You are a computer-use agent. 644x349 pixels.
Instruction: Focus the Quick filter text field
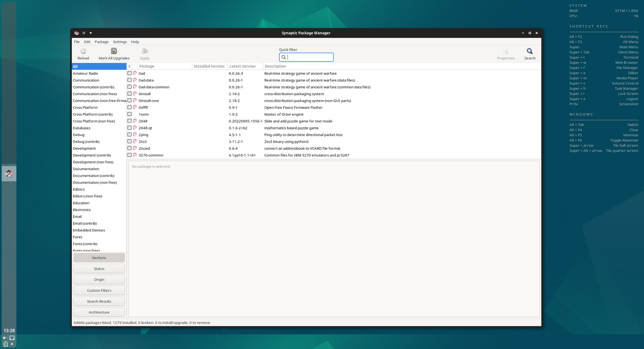click(x=306, y=57)
